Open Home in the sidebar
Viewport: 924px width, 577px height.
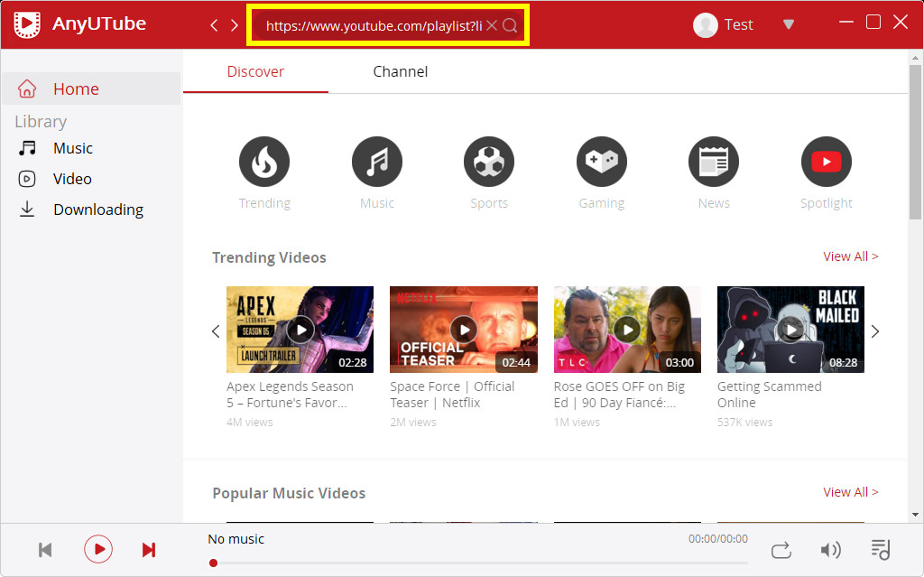[x=91, y=88]
